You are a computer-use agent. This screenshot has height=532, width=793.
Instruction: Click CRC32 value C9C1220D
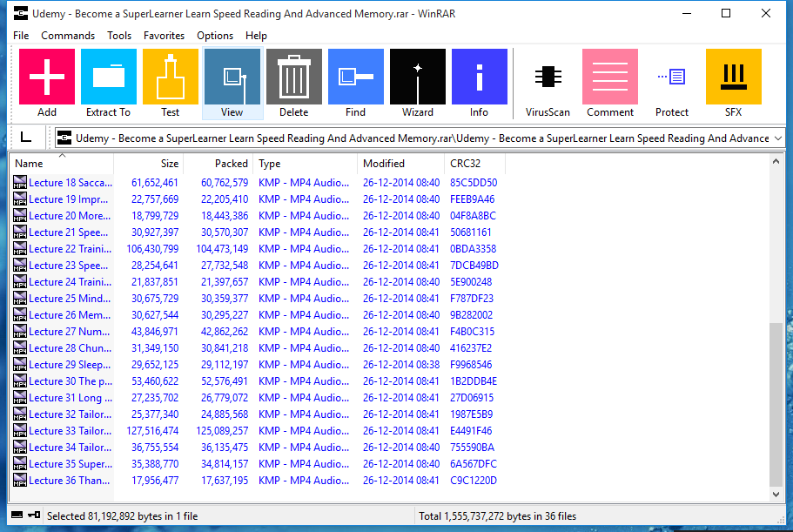(474, 481)
